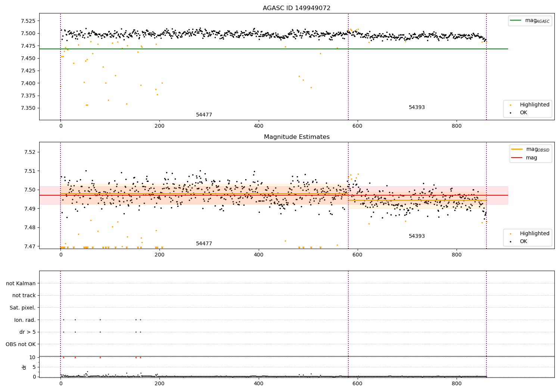Select the orange mag OBSID legend entry
This screenshot has height=392, width=560.
(x=530, y=149)
